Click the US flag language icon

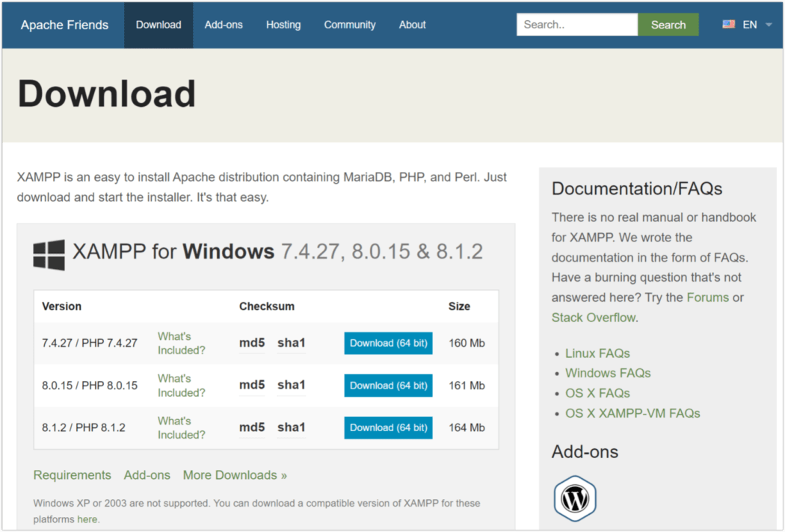point(728,24)
